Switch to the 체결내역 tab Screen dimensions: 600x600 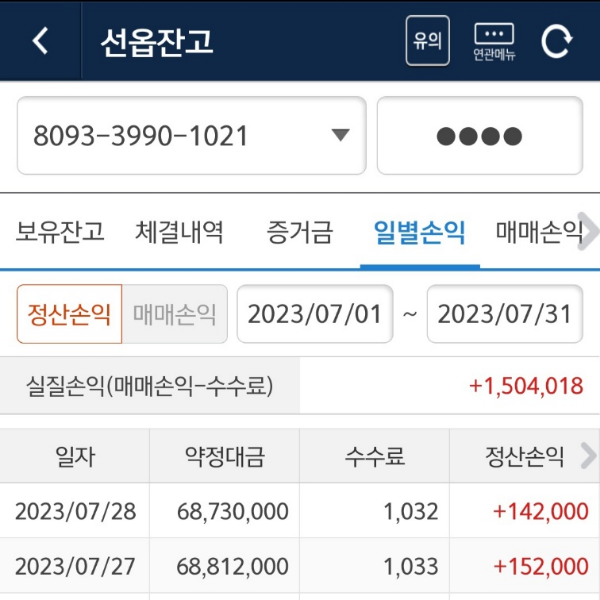180,233
